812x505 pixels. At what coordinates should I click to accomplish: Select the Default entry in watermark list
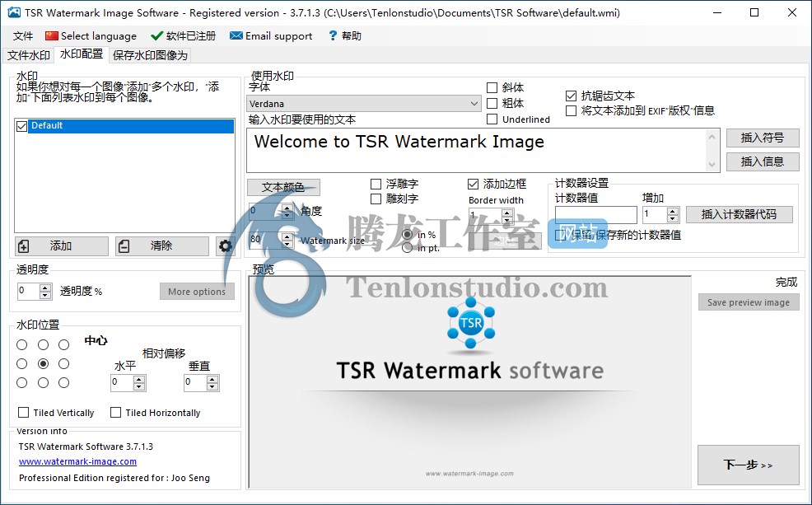(x=131, y=126)
